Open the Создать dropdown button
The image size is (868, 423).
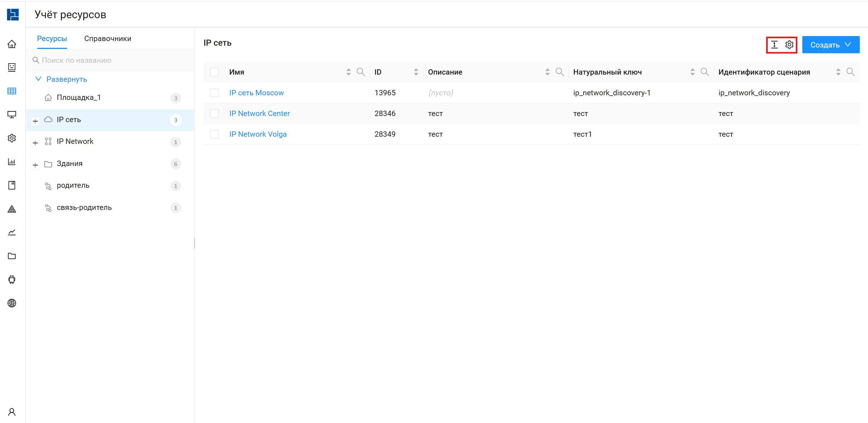click(x=830, y=45)
